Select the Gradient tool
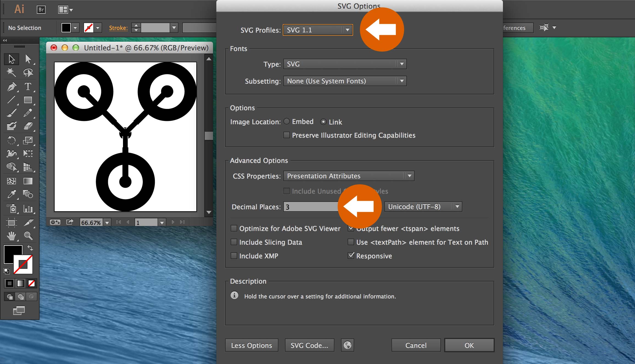Image resolution: width=635 pixels, height=364 pixels. [x=28, y=181]
